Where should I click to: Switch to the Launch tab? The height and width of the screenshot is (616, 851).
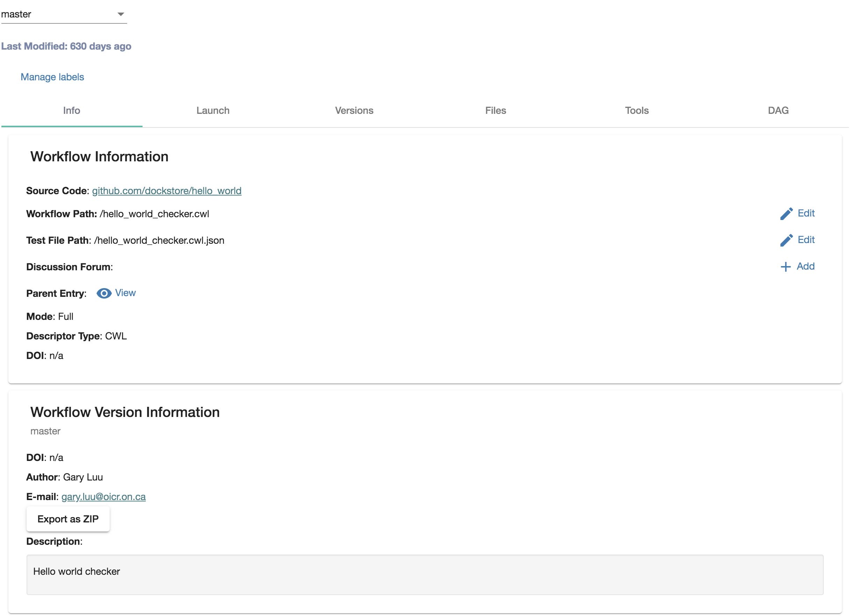pyautogui.click(x=213, y=111)
